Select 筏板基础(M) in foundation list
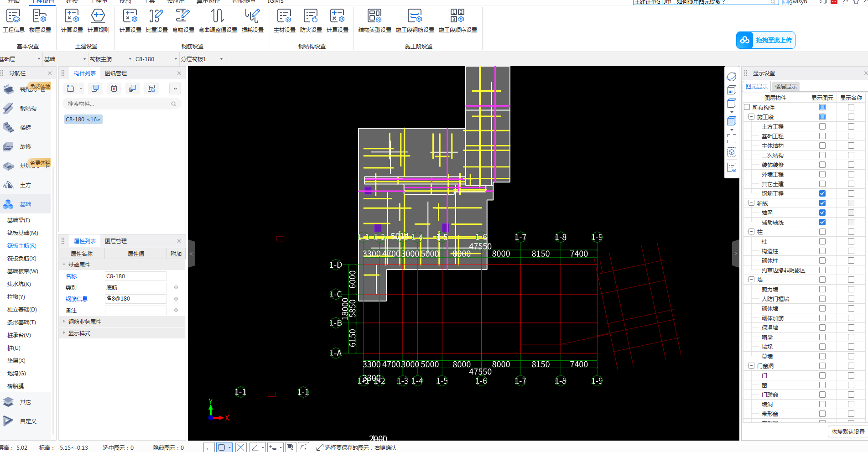 (x=23, y=233)
